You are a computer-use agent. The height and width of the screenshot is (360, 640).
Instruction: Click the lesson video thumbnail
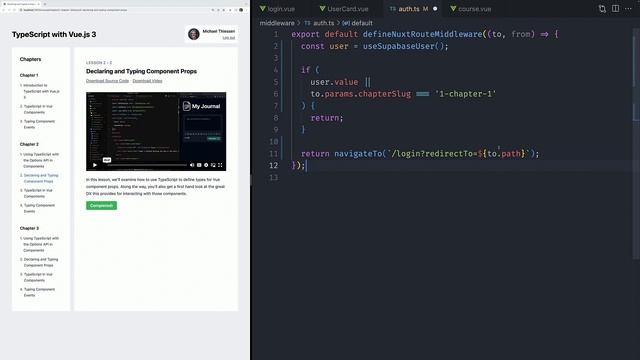156,131
